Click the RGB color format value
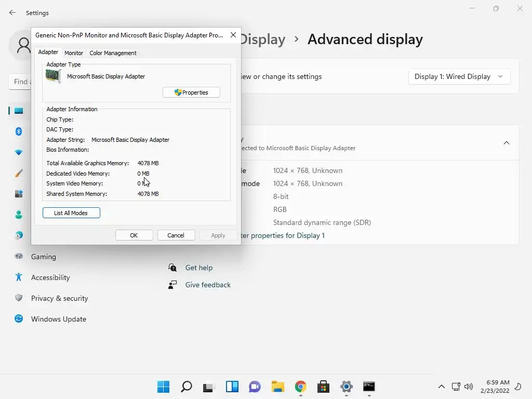532x399 pixels. pyautogui.click(x=280, y=209)
